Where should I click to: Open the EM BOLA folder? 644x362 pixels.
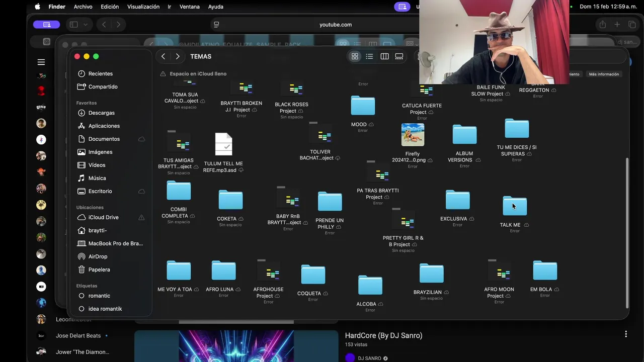pos(545,270)
